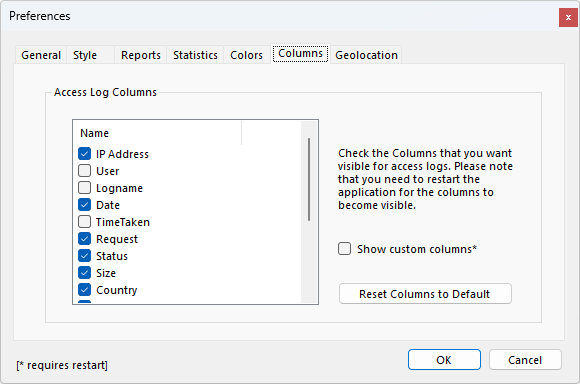Screen dimensions: 580x384
Task: Click the column list vertical scrollbar
Action: (x=309, y=212)
